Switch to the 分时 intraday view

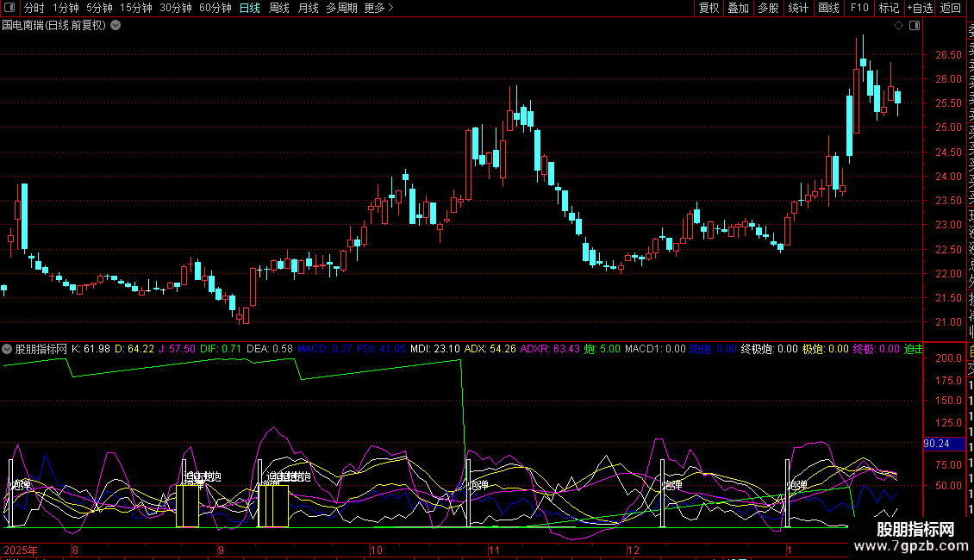coord(34,9)
